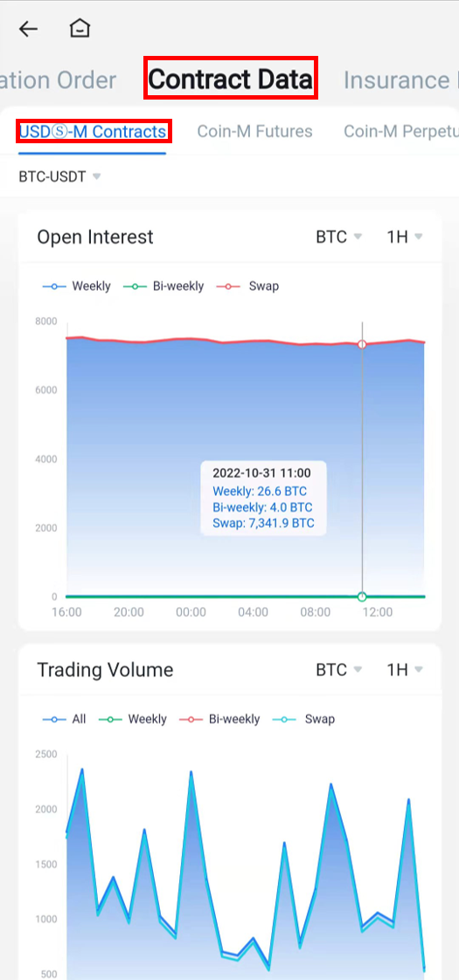Viewport: 459px width, 980px height.
Task: Toggle Swap series in Open Interest legend
Action: point(247,286)
